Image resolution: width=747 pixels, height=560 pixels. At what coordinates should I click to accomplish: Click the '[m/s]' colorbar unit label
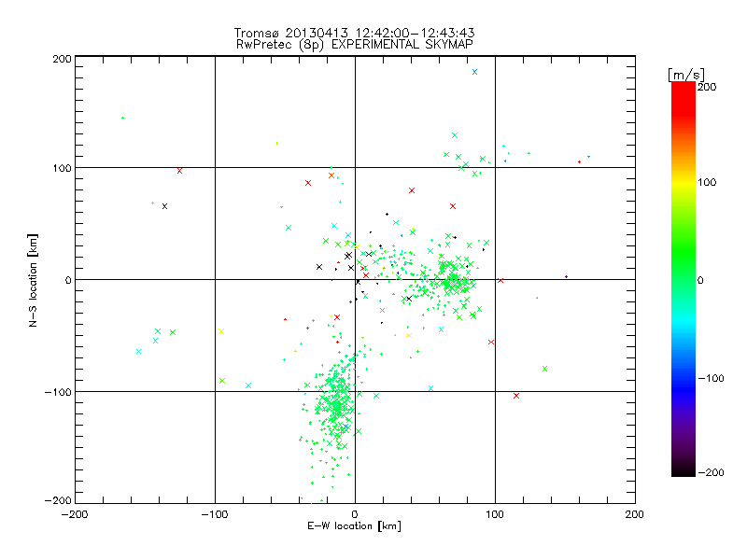[686, 75]
